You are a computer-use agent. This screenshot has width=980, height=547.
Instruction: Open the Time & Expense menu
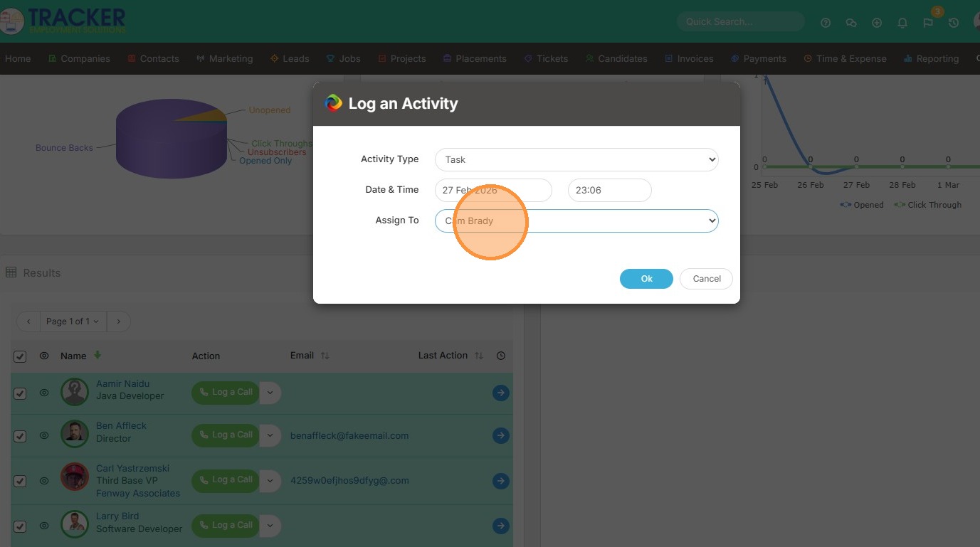pos(845,58)
